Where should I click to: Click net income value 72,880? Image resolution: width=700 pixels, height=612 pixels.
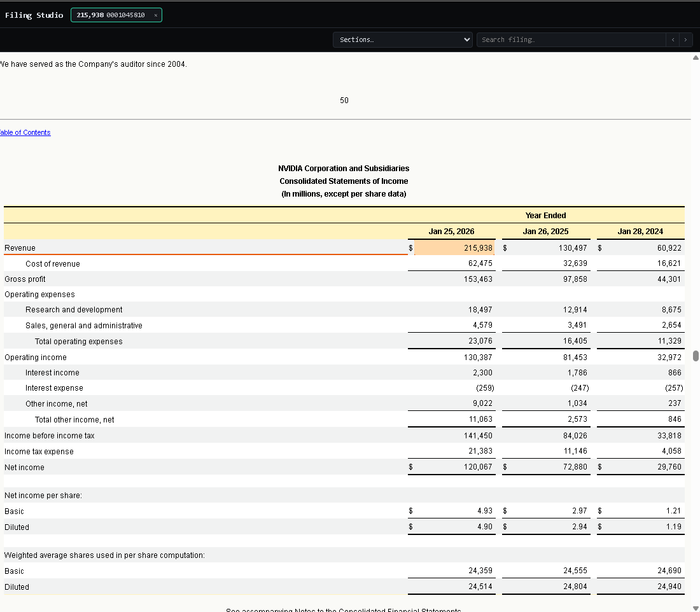(x=575, y=467)
